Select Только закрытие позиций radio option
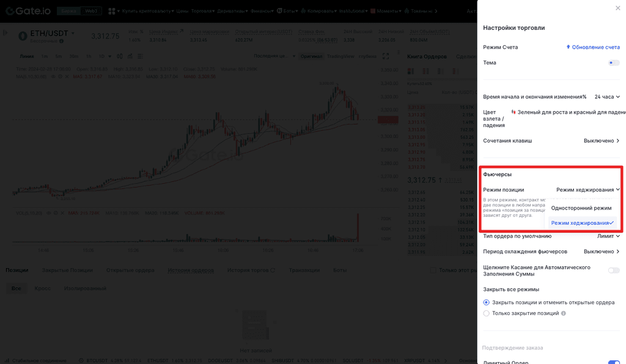 click(x=487, y=313)
